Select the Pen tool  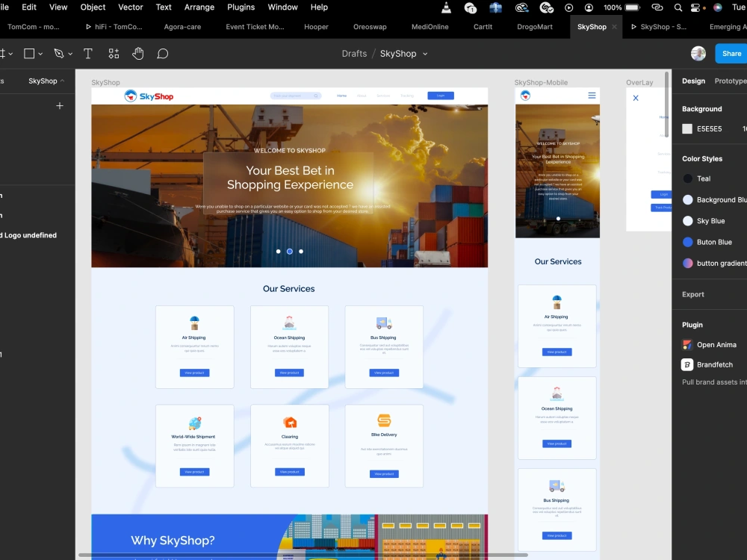(58, 54)
